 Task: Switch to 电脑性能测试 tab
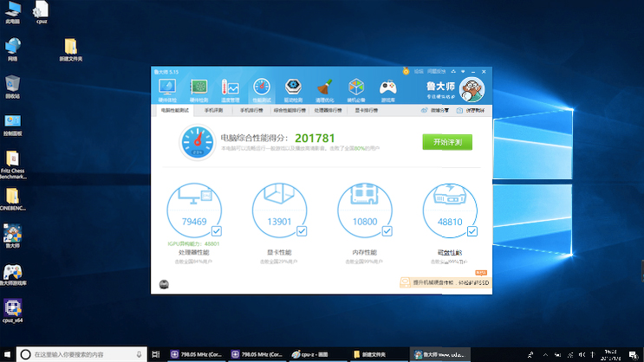click(x=174, y=110)
